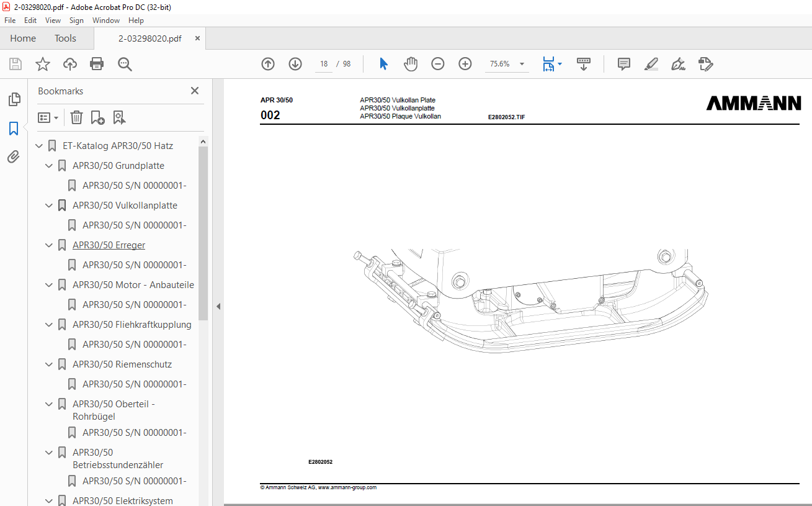
Task: Collapse the APR30/50 Fliehkraftkupplung chevron
Action: 49,325
